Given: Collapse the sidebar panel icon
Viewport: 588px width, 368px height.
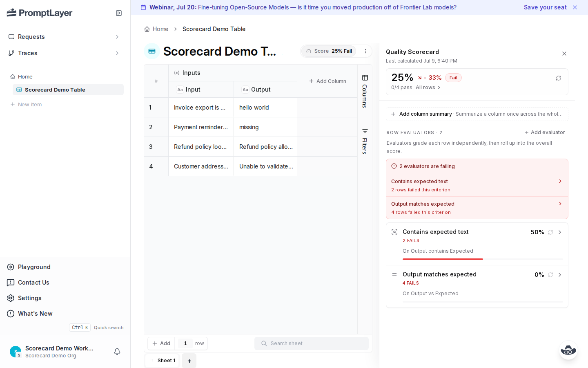Looking at the screenshot, I should click(x=119, y=13).
